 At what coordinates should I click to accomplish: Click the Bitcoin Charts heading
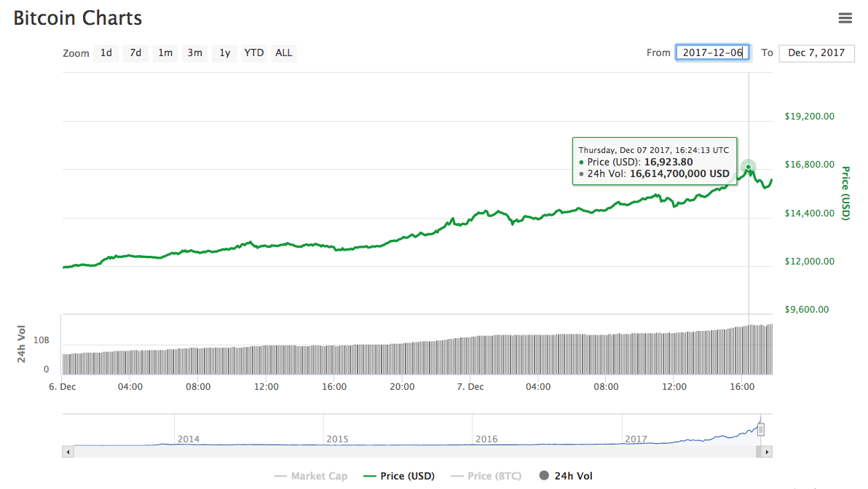(77, 18)
